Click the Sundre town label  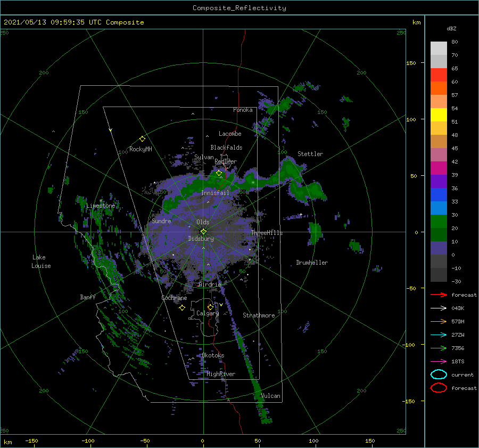162,221
